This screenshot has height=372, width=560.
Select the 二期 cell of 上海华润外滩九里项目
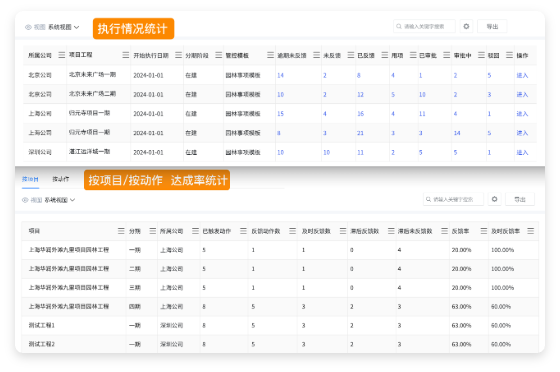click(135, 269)
